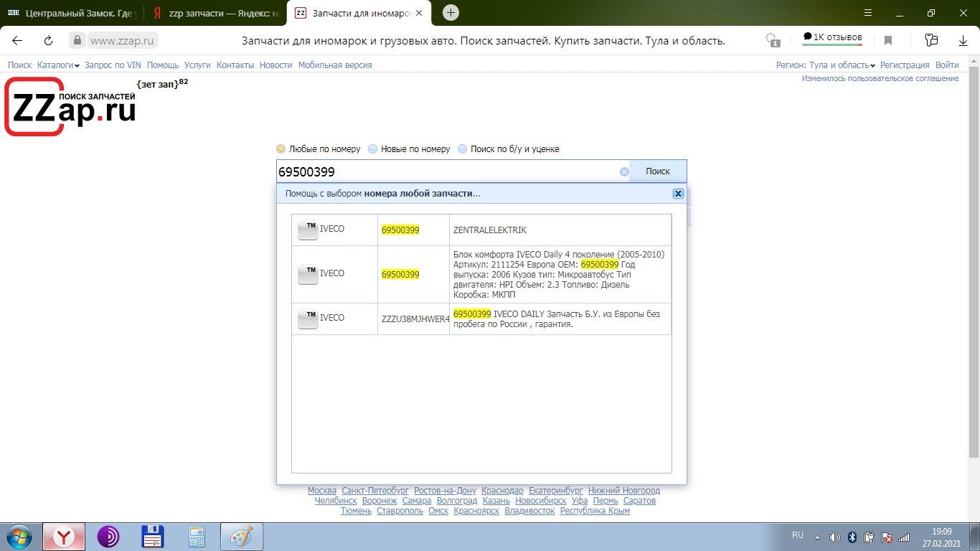Open the Мобильная версия link
980x551 pixels.
click(x=335, y=65)
